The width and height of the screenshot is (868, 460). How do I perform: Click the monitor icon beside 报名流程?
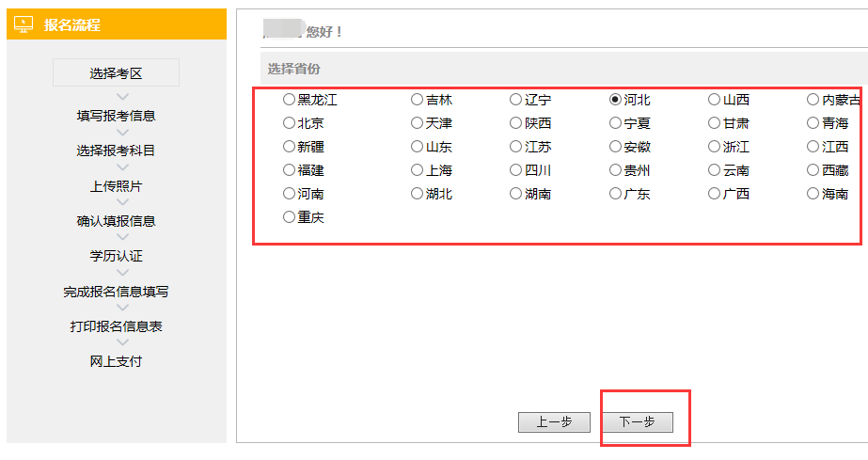[24, 24]
